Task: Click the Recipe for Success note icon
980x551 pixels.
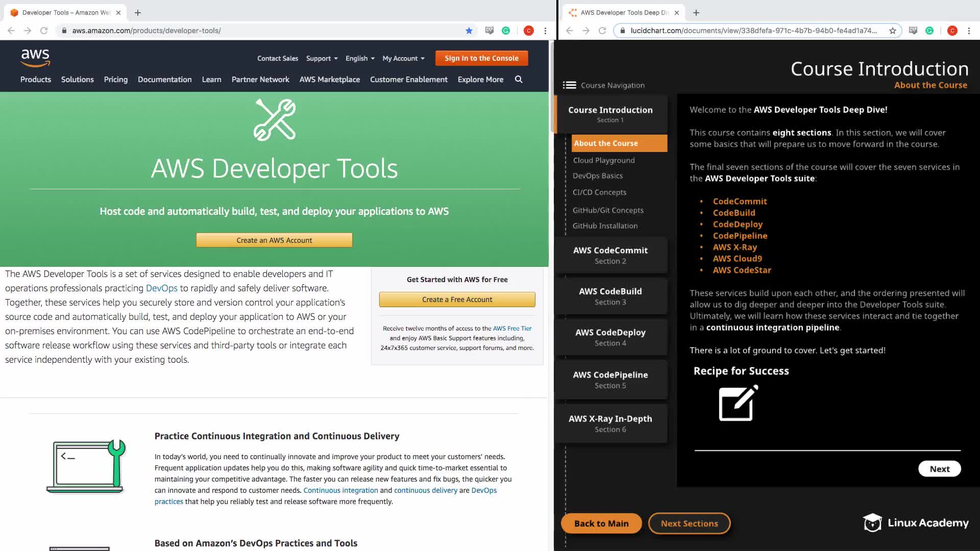Action: point(738,403)
